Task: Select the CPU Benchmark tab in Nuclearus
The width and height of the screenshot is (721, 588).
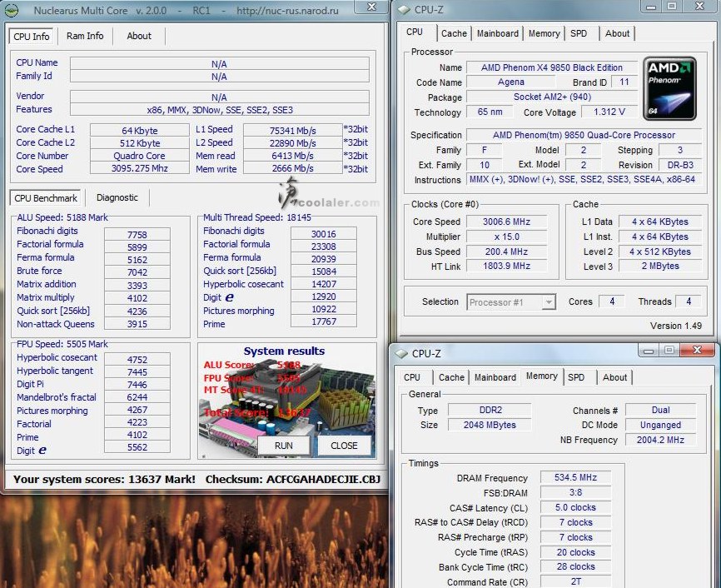Action: pos(46,198)
